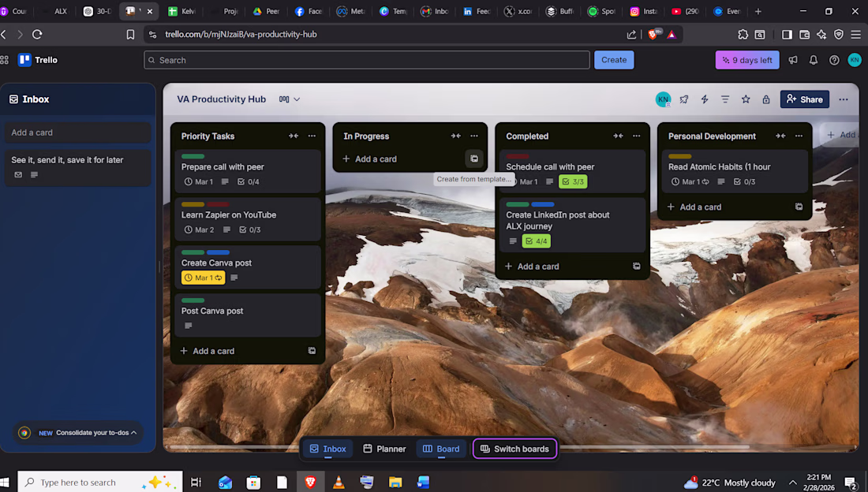Create from template in Priority Tasks list
This screenshot has width=868, height=492.
click(x=312, y=351)
